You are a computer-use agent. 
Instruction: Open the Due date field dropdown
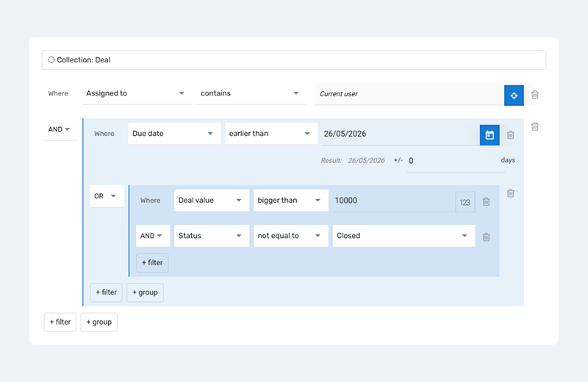click(x=174, y=134)
